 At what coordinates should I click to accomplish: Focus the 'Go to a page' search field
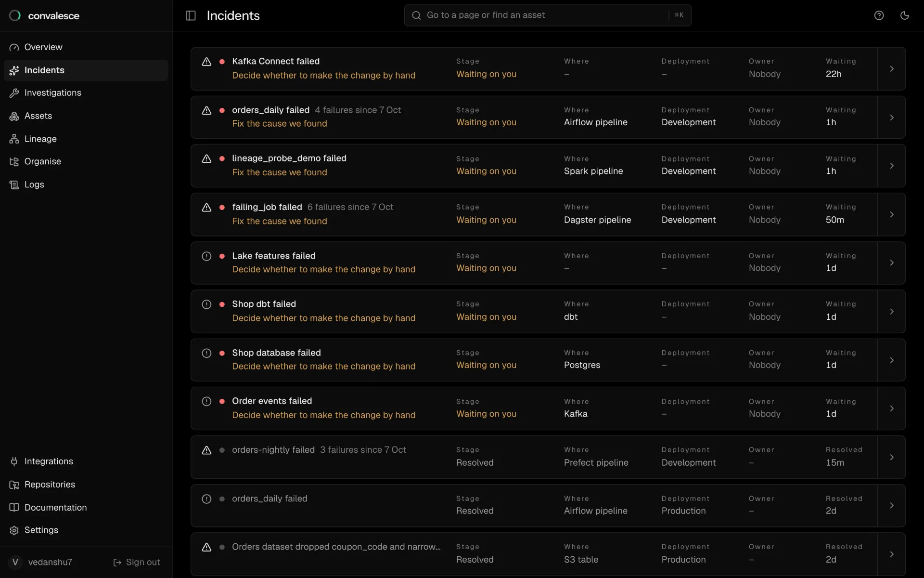548,15
